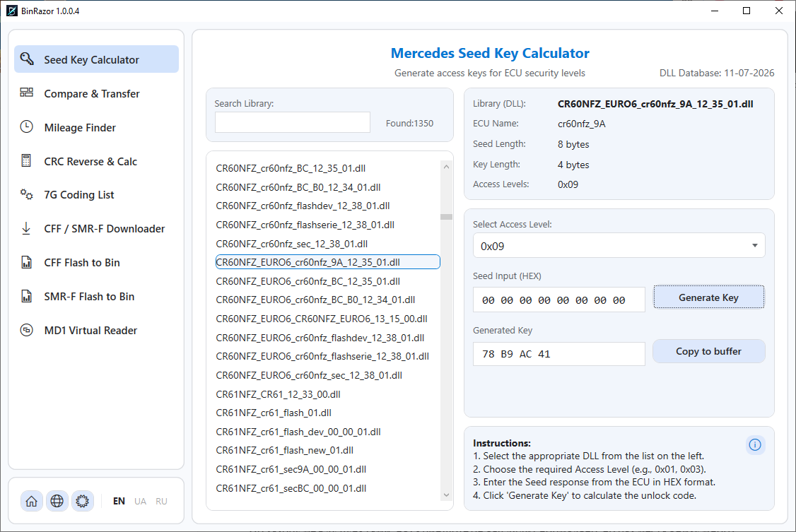Maximize the BinRazor window
Image resolution: width=796 pixels, height=532 pixels.
coord(747,11)
